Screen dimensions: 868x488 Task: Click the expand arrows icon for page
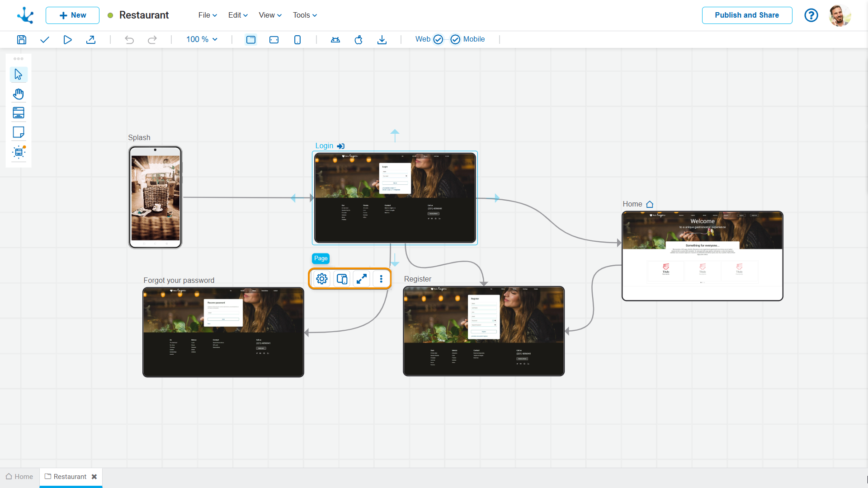point(361,279)
